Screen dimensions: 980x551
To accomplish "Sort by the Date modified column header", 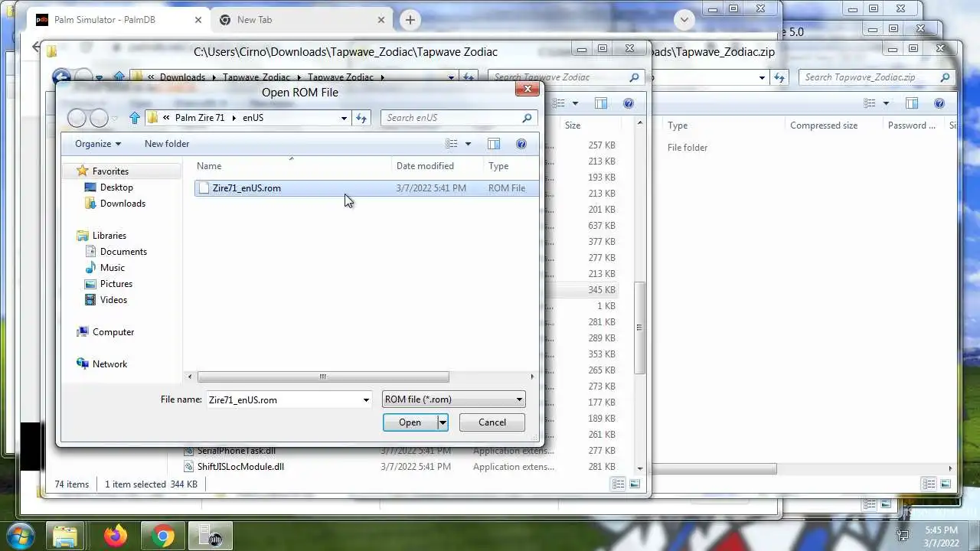I will (436, 166).
